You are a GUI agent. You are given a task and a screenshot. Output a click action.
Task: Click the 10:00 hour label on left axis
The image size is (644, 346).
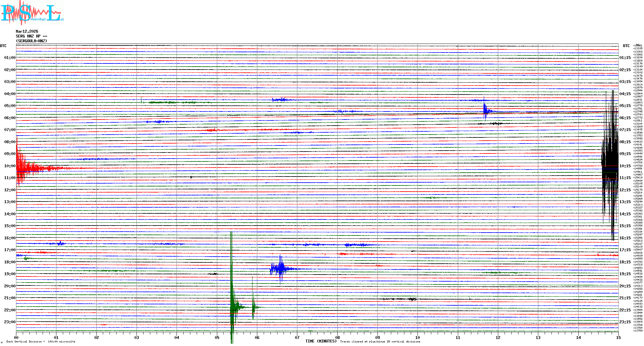click(x=10, y=166)
